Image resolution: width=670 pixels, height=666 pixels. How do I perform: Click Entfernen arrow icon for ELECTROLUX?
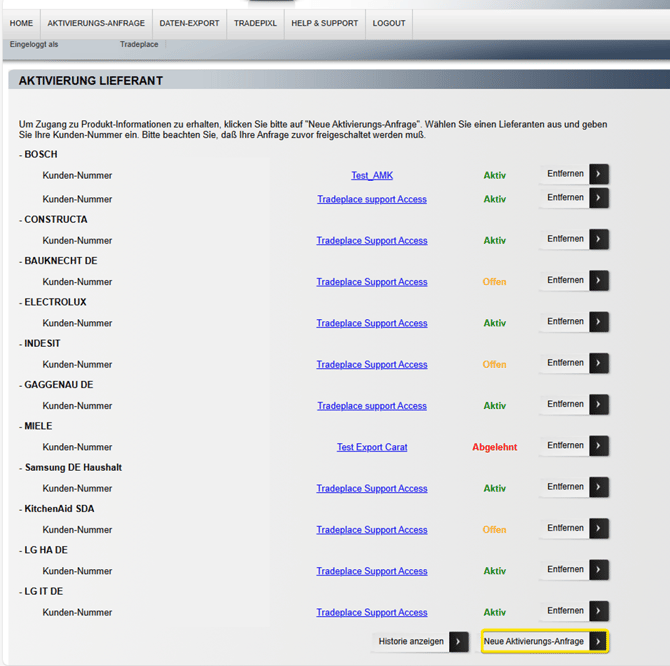599,322
